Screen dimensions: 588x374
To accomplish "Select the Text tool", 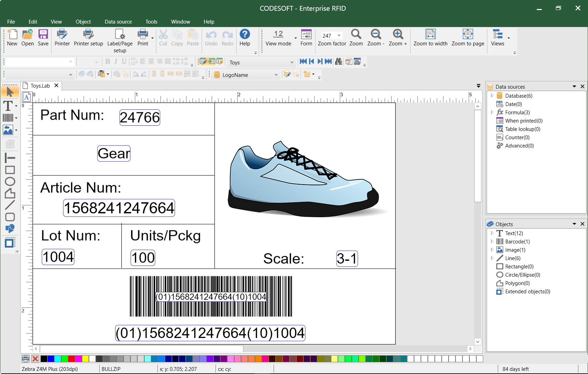I will 8,105.
